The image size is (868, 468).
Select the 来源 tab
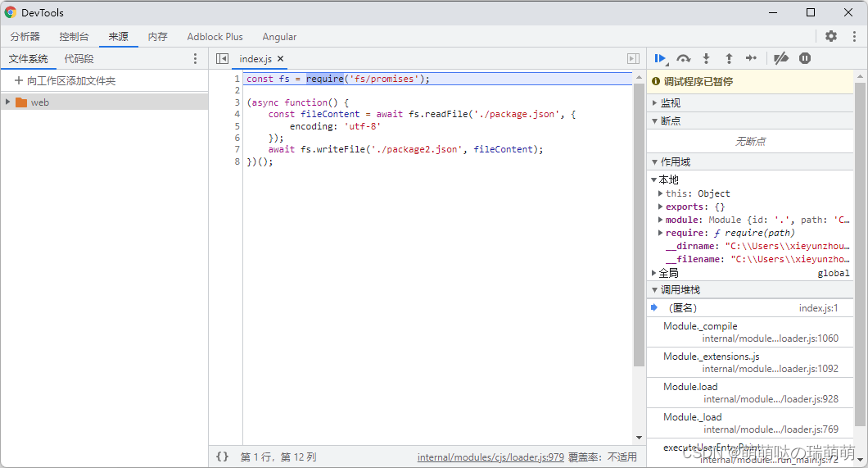pos(119,37)
